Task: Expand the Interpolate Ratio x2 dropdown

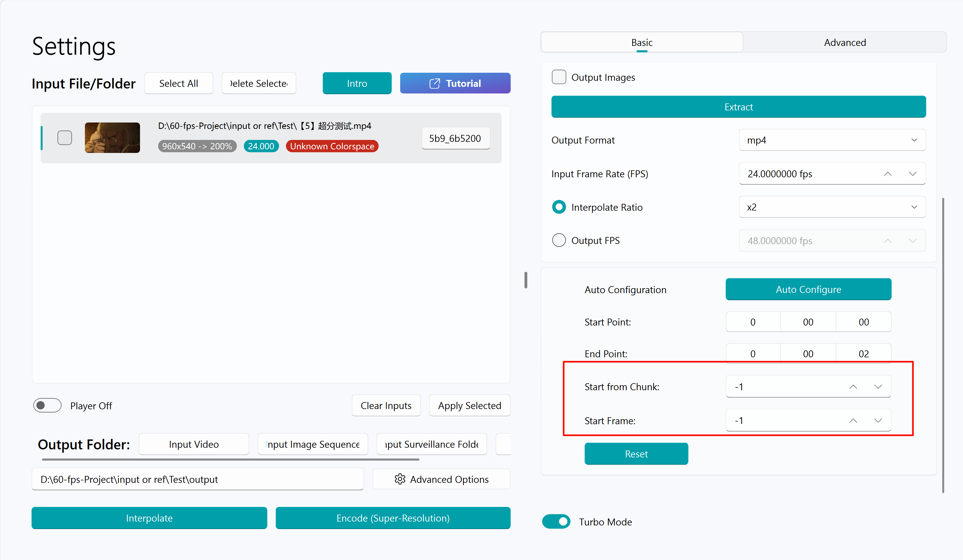Action: [x=832, y=207]
